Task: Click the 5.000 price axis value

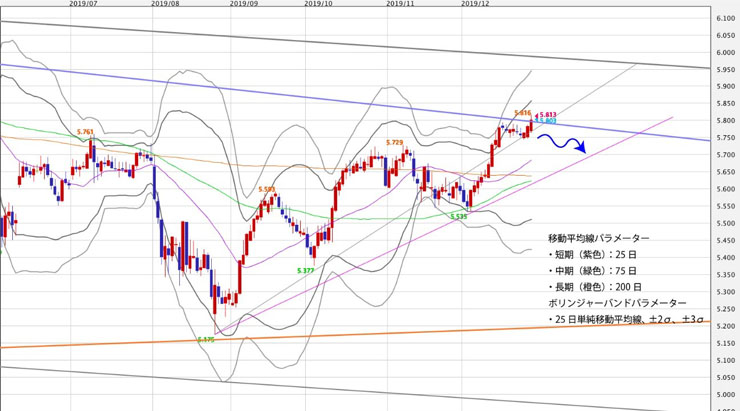Action: point(725,394)
